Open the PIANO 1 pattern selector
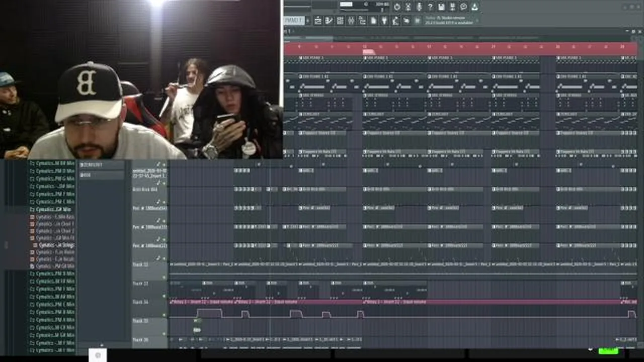The width and height of the screenshot is (644, 362). click(295, 21)
